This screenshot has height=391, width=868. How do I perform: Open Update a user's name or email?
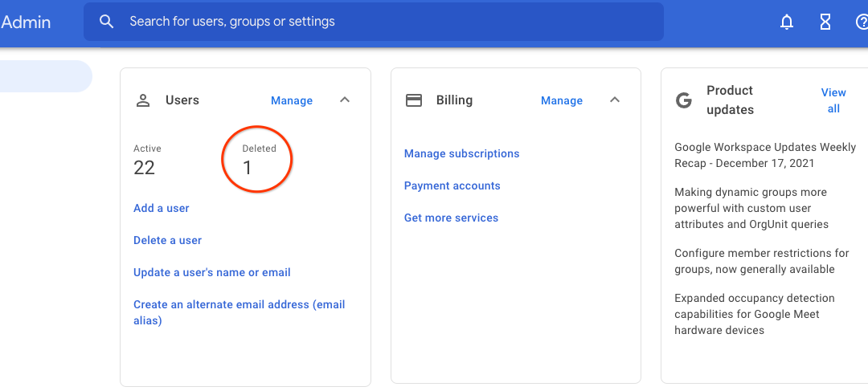(x=212, y=273)
